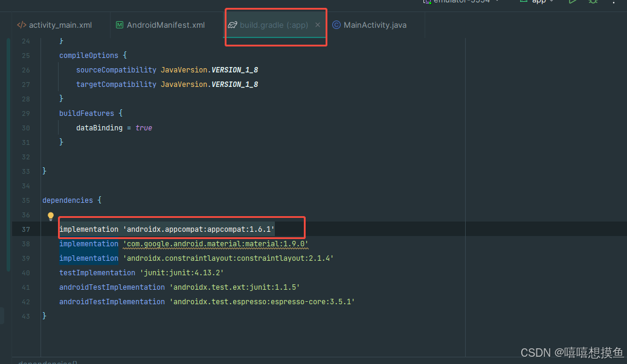
Task: Close the build.gradle (:app) tab
Action: [317, 25]
